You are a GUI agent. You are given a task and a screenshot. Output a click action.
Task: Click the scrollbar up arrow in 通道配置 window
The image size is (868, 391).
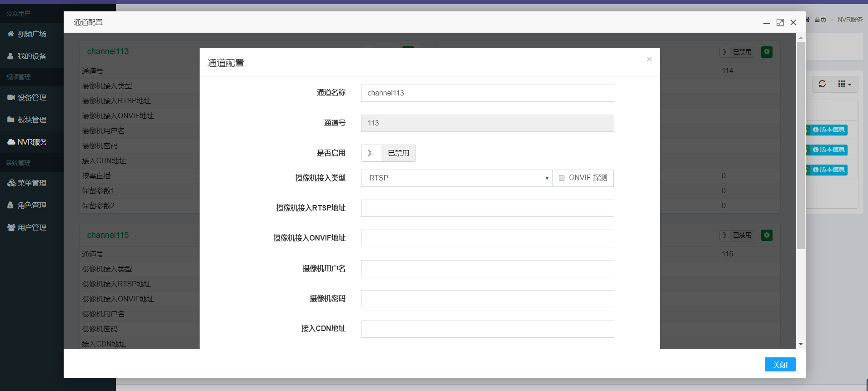click(801, 38)
